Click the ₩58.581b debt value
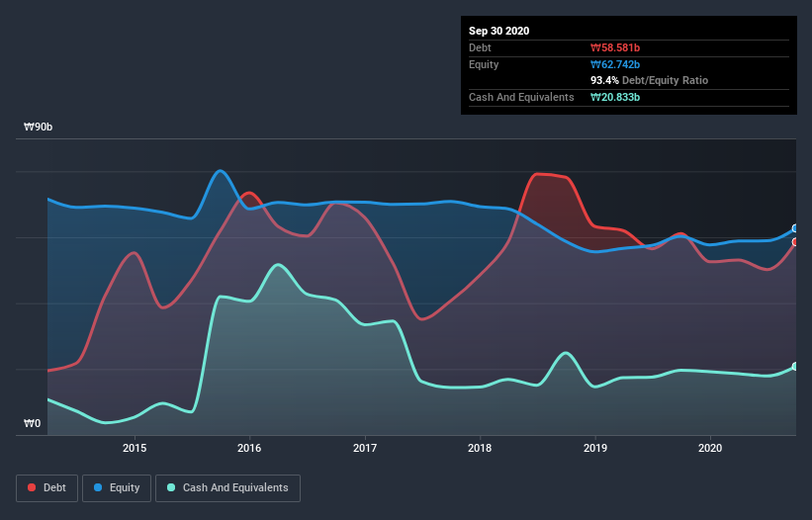Screen dimensions: 812x520 tap(615, 47)
